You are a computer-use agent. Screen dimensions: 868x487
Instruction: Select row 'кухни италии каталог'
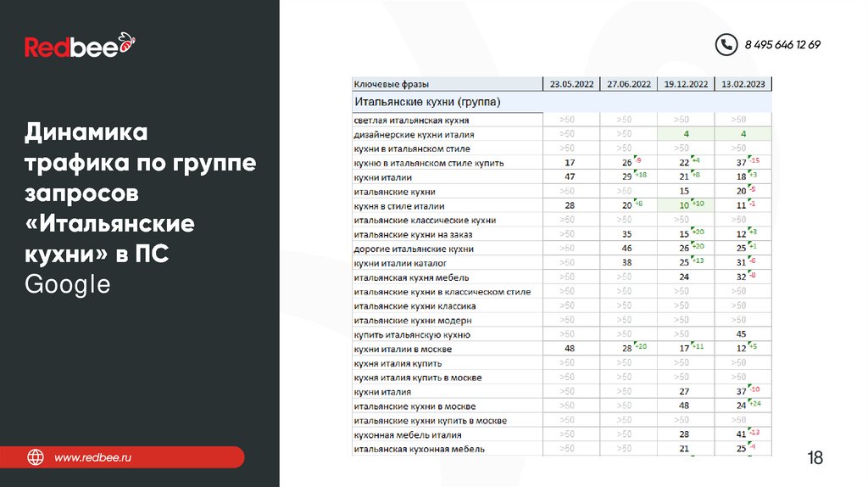562,263
